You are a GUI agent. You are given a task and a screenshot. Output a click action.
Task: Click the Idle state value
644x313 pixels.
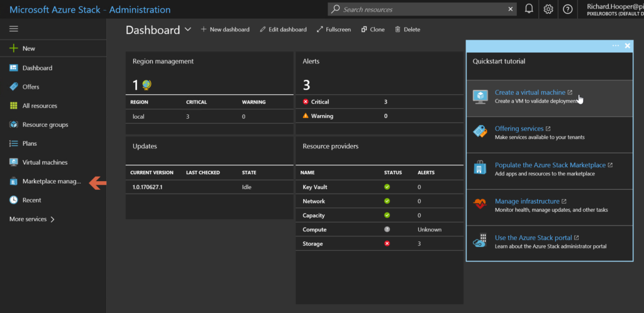pyautogui.click(x=247, y=187)
